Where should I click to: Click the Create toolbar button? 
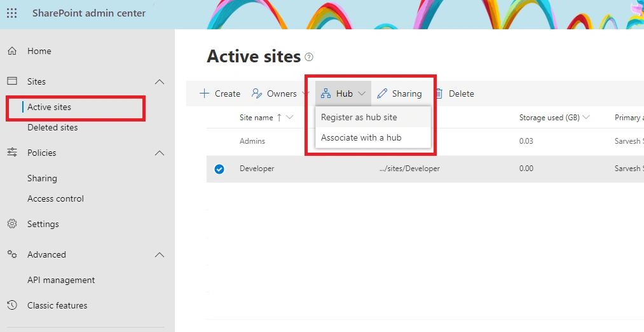220,93
